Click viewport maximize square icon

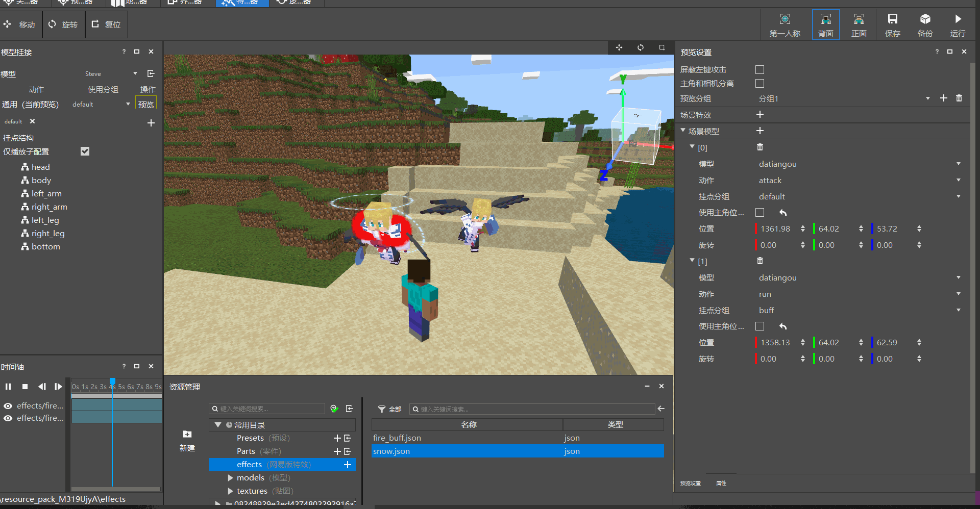click(x=662, y=47)
